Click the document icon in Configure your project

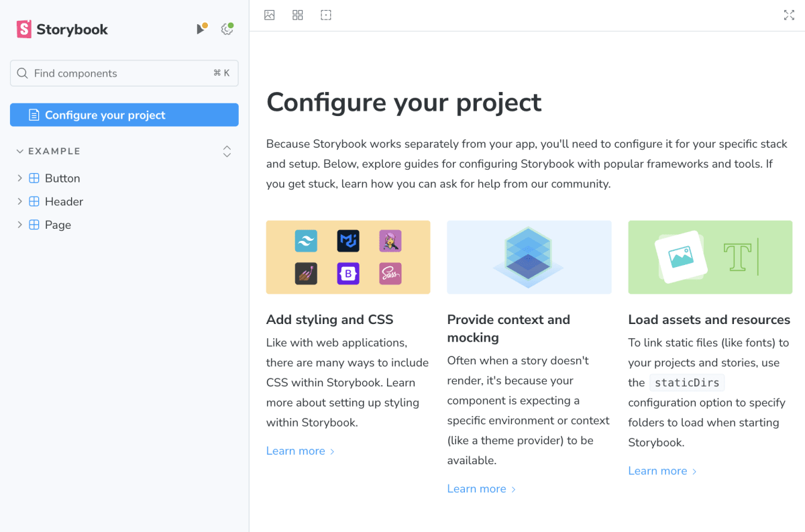pyautogui.click(x=34, y=115)
